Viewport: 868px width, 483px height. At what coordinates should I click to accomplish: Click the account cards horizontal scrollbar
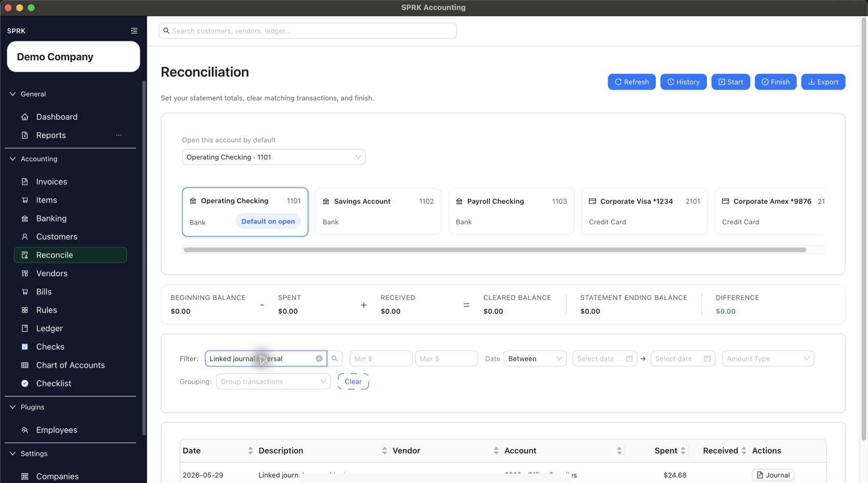tap(495, 250)
